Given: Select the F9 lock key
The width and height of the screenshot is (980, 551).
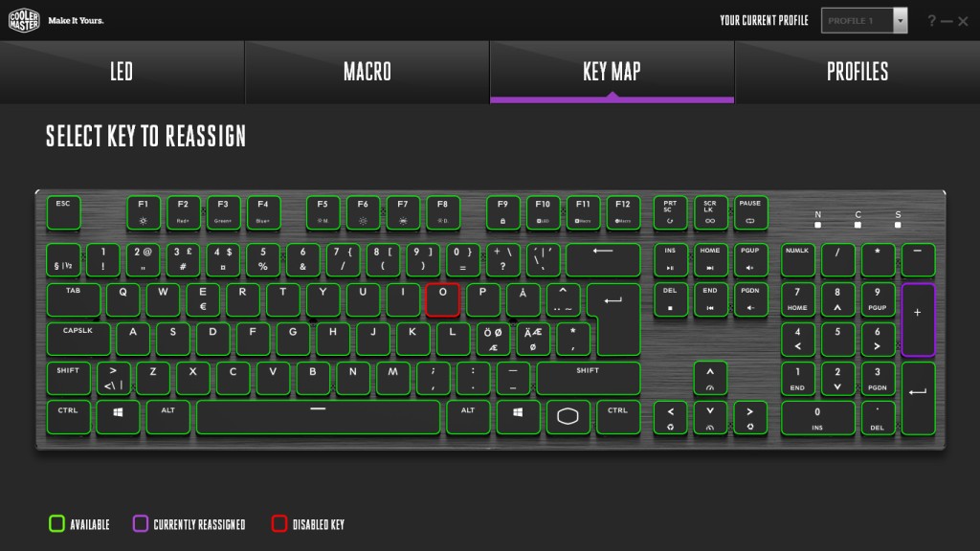Looking at the screenshot, I should 502,212.
